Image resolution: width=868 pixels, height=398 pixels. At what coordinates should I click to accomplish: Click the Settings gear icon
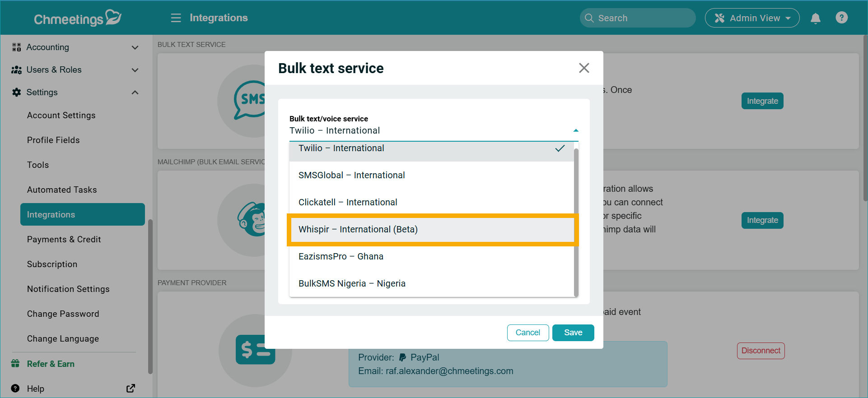point(17,92)
